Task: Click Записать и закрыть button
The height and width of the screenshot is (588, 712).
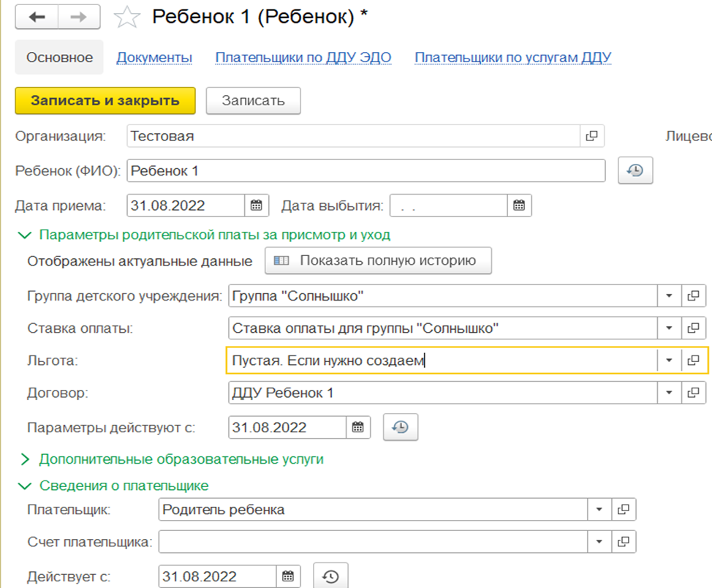Action: (105, 100)
